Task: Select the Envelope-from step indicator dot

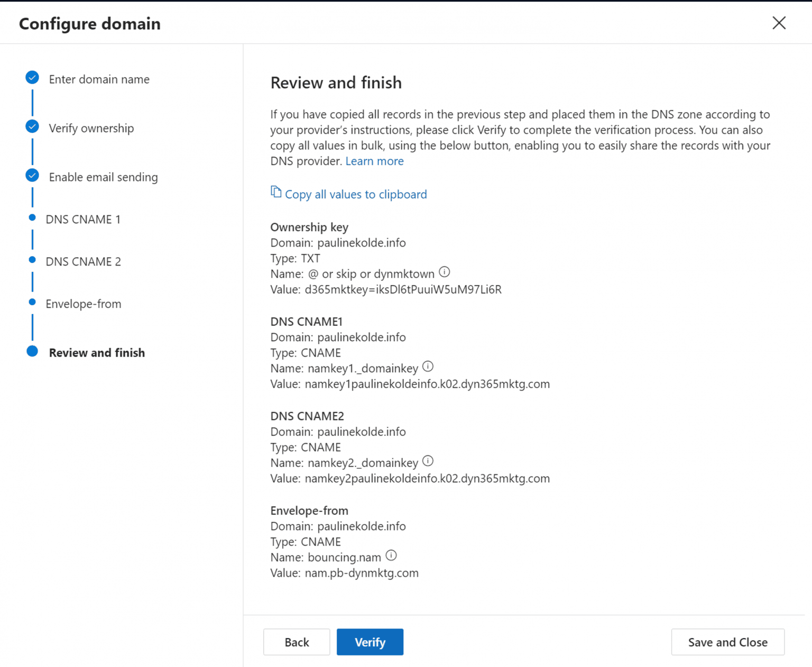Action: (32, 301)
